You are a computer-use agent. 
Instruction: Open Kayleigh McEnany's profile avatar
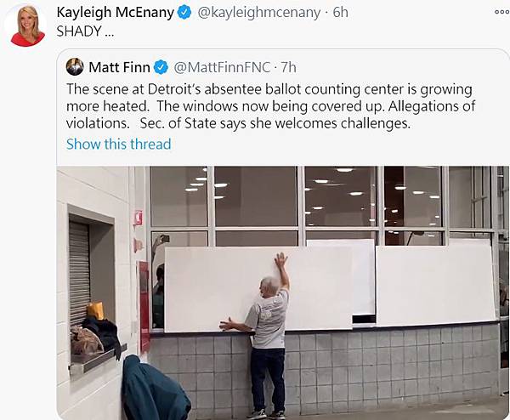pyautogui.click(x=27, y=25)
